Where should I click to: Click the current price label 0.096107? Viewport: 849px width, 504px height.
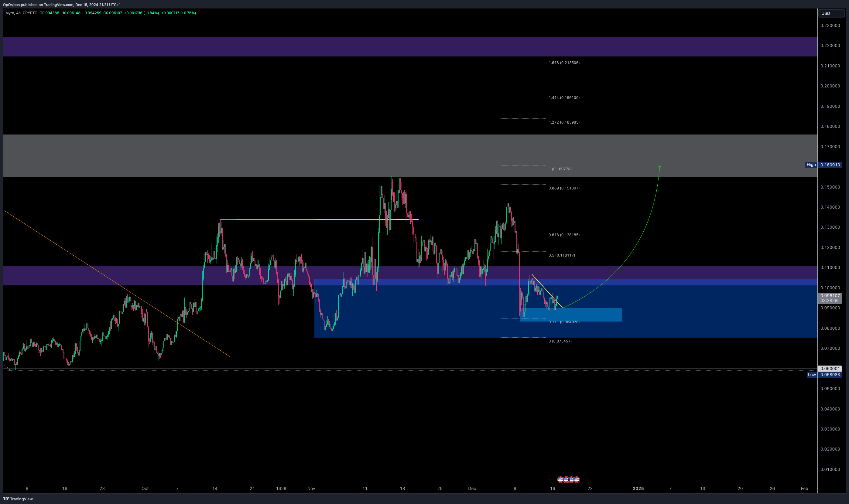click(830, 296)
